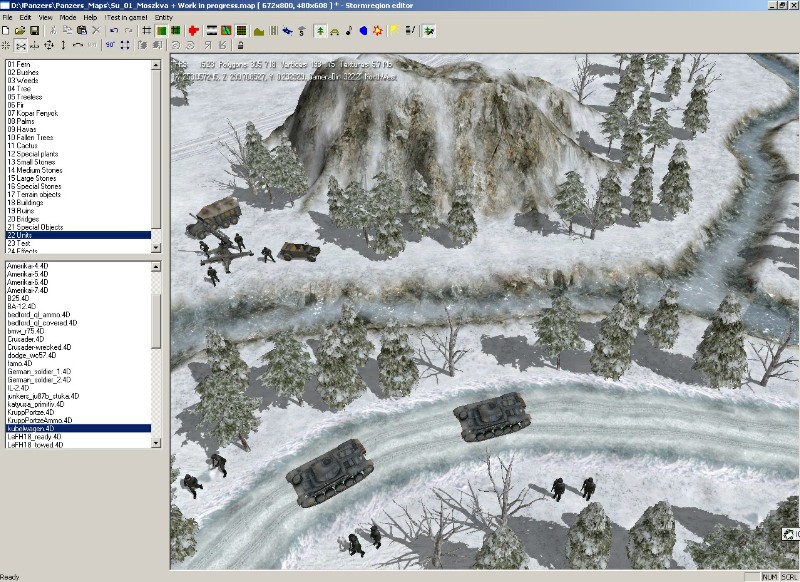Select the tree placement tool on the toolbar
This screenshot has height=582, width=800.
[319, 31]
